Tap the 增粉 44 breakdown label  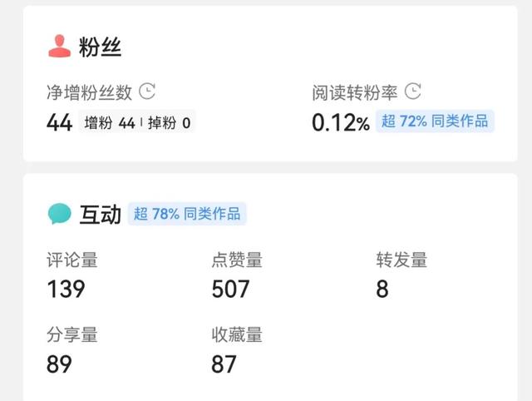[110, 123]
